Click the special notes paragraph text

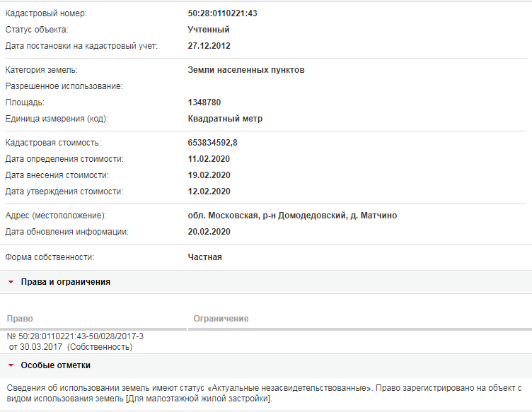click(x=264, y=393)
